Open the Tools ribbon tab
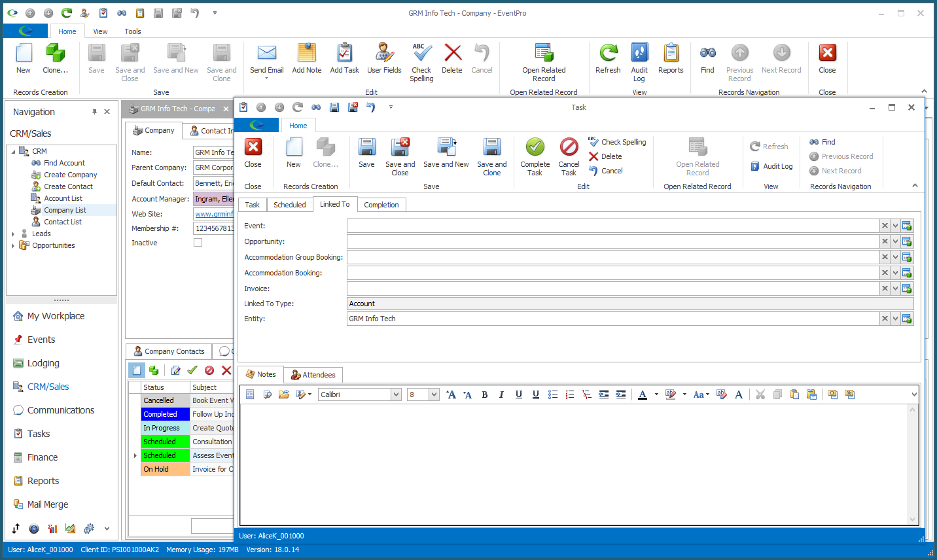The height and width of the screenshot is (560, 937). coord(133,31)
